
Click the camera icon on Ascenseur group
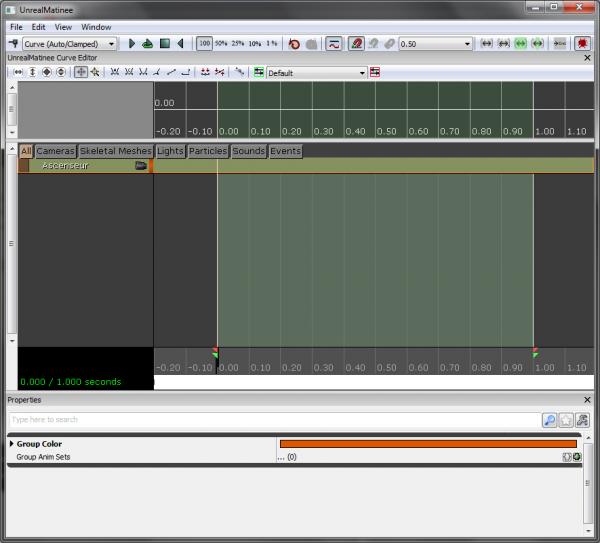(141, 166)
